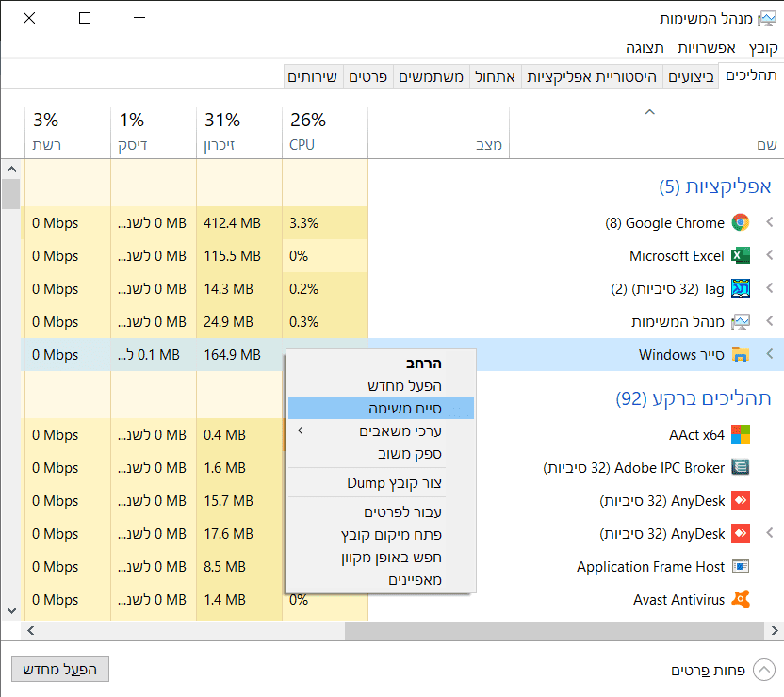The image size is (784, 697).
Task: Click the Adobe IPC Broker icon
Action: (741, 468)
